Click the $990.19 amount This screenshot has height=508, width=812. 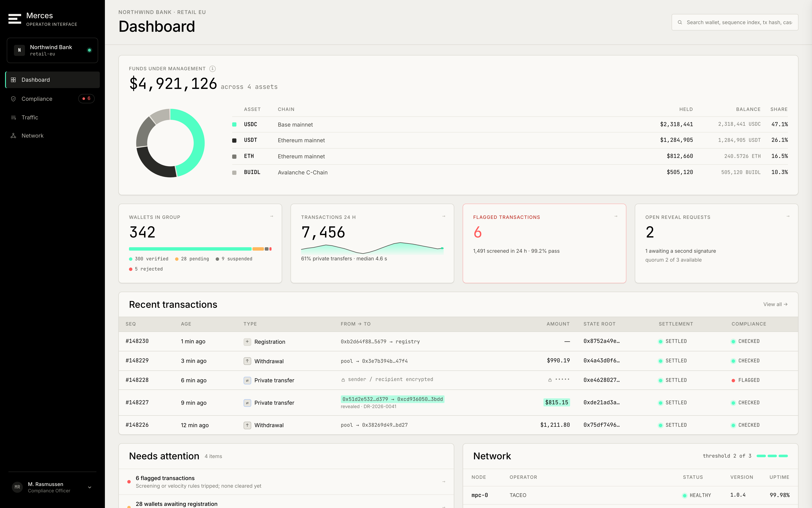(558, 361)
